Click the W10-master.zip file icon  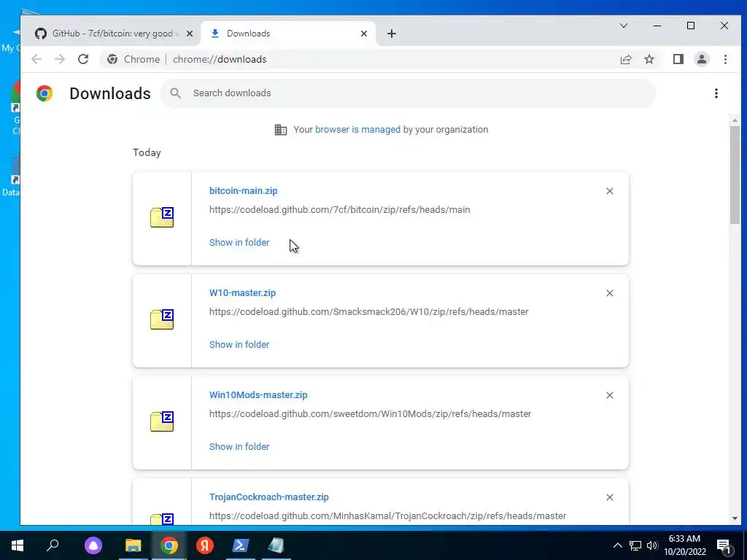pos(162,319)
